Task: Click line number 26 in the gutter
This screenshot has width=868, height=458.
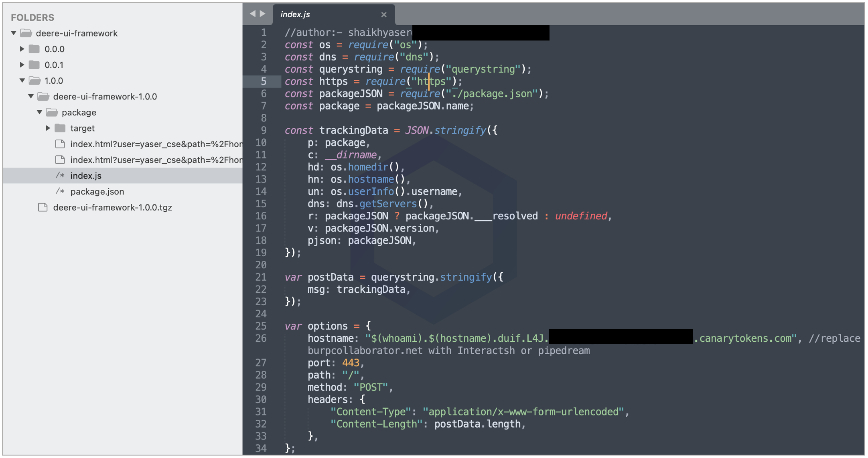Action: [x=261, y=338]
